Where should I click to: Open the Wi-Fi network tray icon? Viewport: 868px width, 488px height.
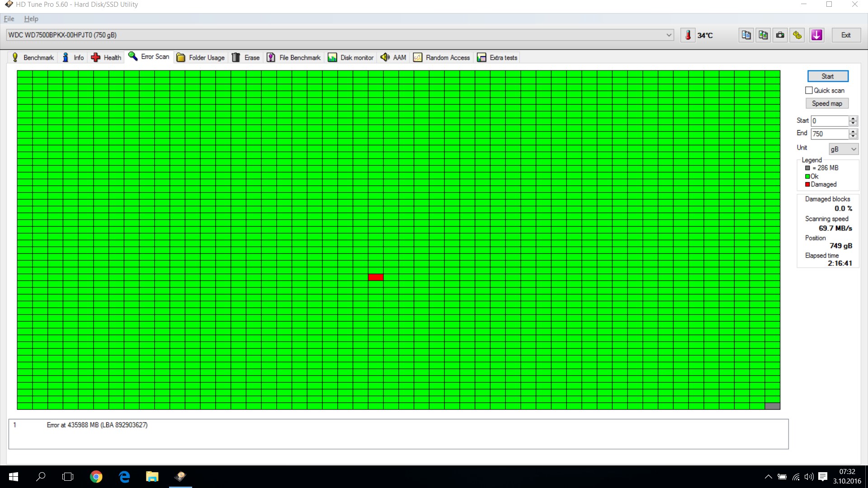[x=796, y=477]
